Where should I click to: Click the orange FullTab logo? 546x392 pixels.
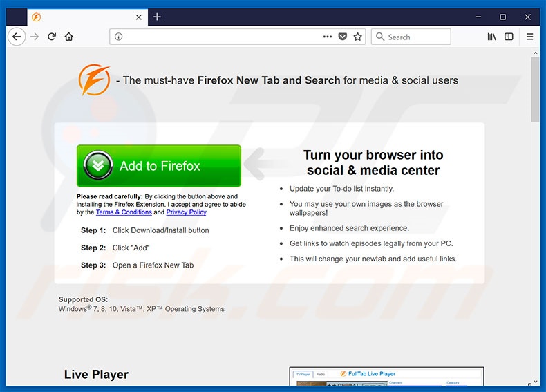pyautogui.click(x=95, y=80)
